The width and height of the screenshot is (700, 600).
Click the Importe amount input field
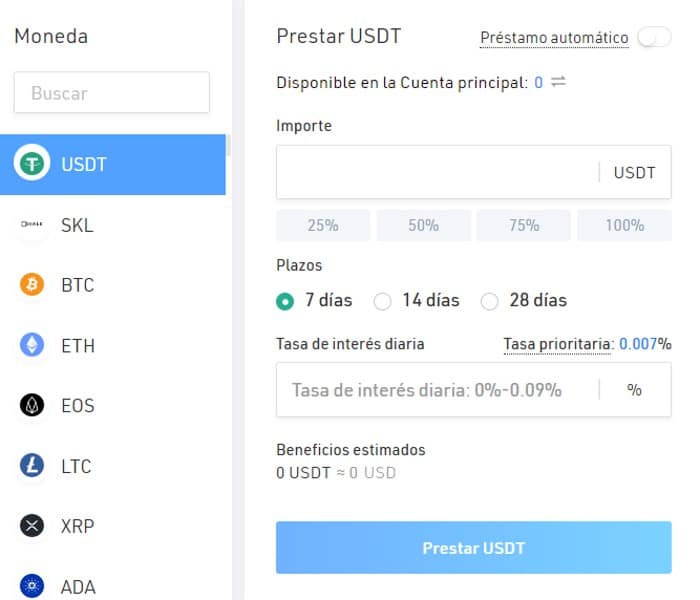438,172
